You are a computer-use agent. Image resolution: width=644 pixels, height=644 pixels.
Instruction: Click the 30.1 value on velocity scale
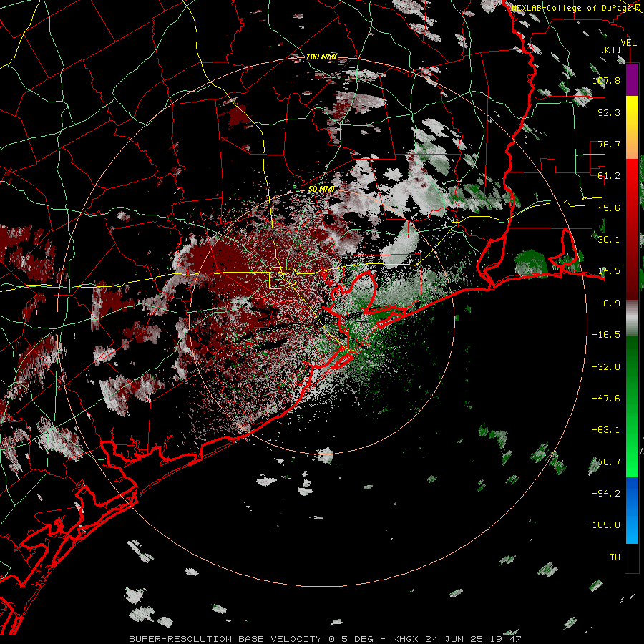[609, 240]
